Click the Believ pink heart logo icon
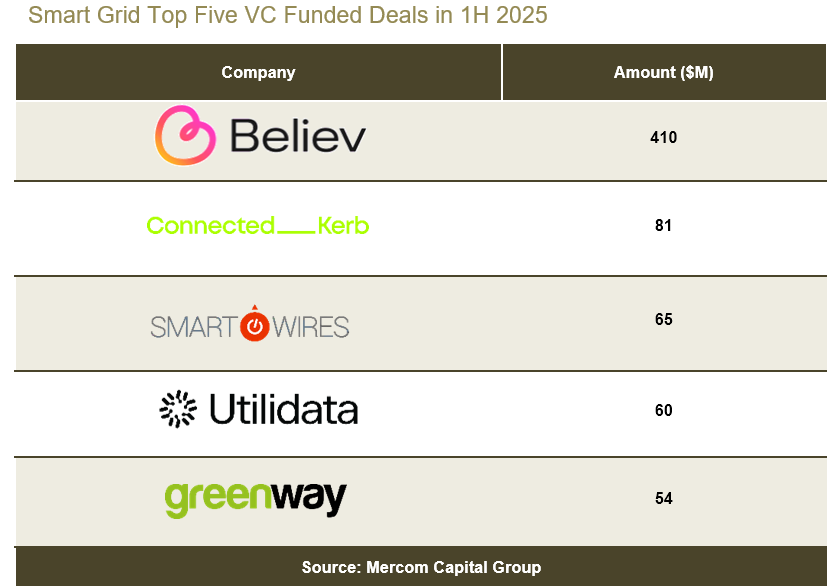The height and width of the screenshot is (587, 836). [186, 135]
